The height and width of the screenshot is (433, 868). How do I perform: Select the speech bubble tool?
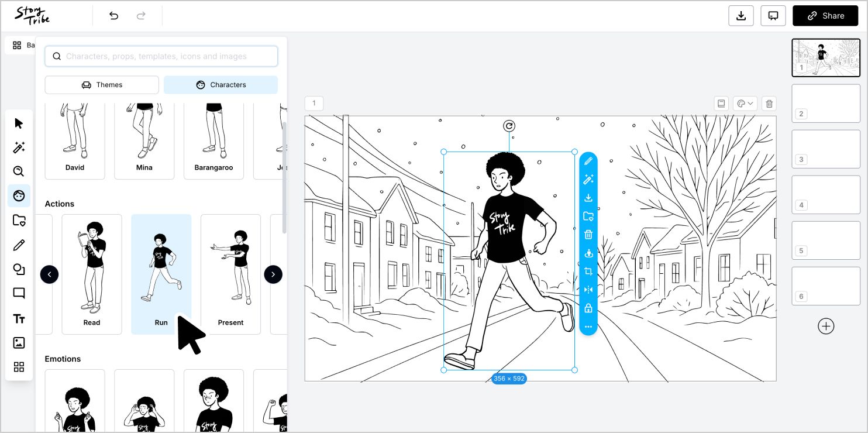click(x=19, y=293)
